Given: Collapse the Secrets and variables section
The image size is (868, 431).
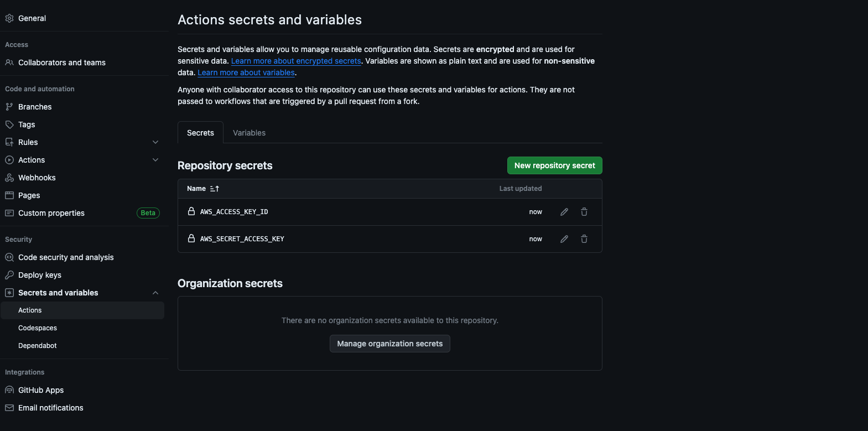Looking at the screenshot, I should coord(155,292).
